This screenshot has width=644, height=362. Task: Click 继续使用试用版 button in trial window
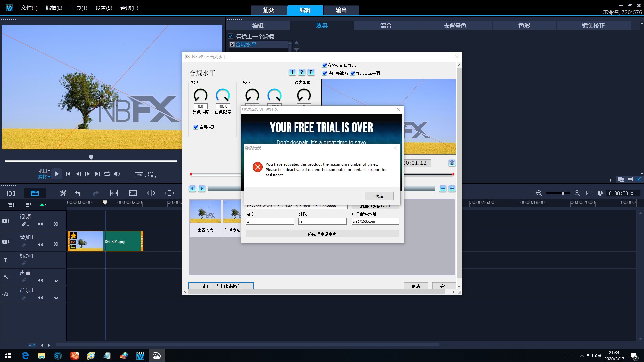tap(322, 234)
